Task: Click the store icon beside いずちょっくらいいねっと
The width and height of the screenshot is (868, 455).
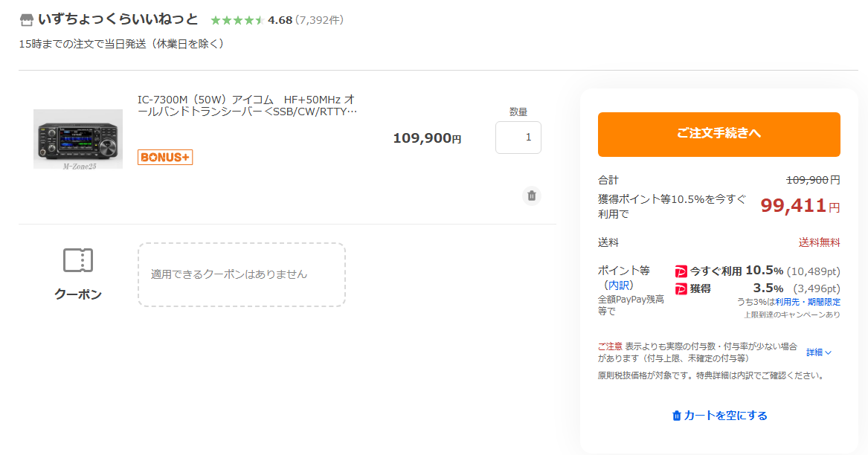Action: (x=26, y=21)
